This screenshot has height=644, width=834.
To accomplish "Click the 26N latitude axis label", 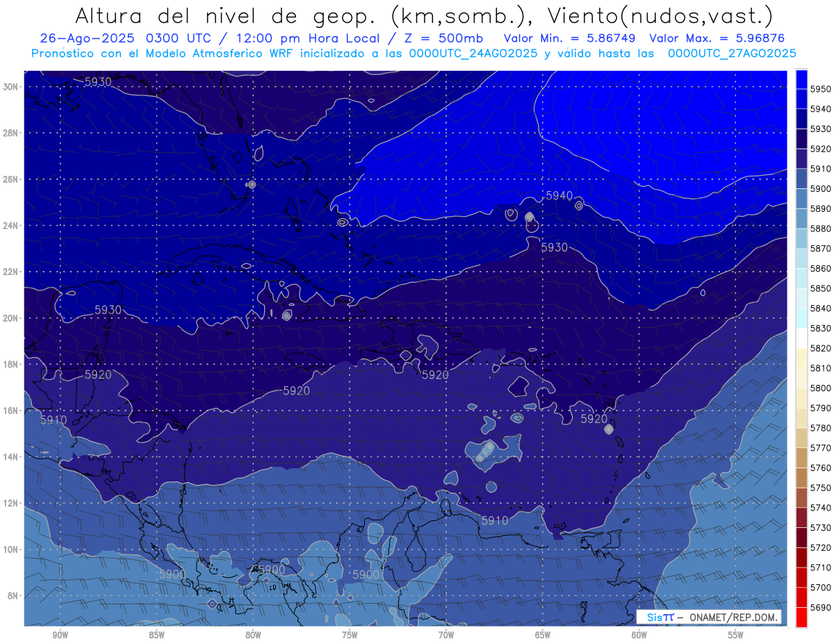I will point(11,179).
